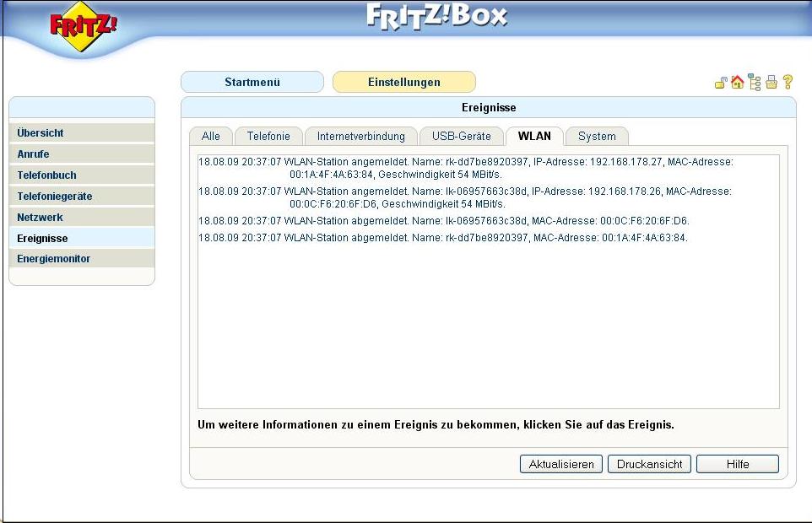The height and width of the screenshot is (523, 812).
Task: Select the WLAN events tab
Action: 534,136
